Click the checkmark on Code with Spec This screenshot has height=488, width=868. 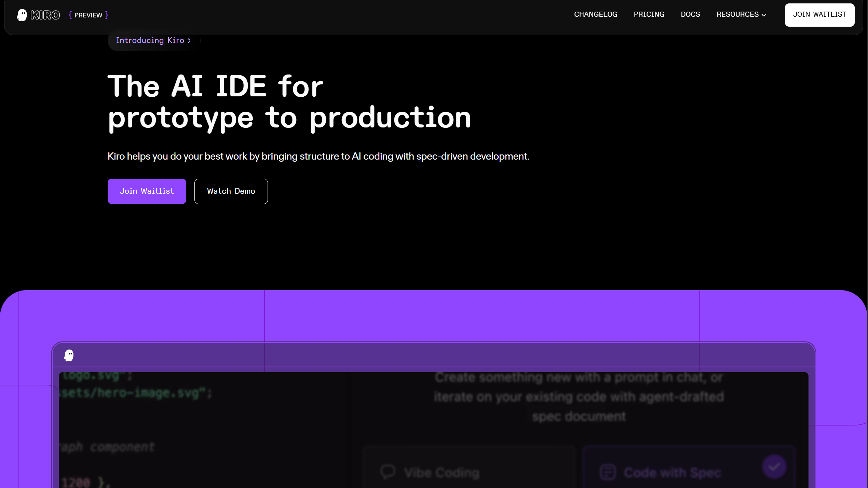click(774, 467)
